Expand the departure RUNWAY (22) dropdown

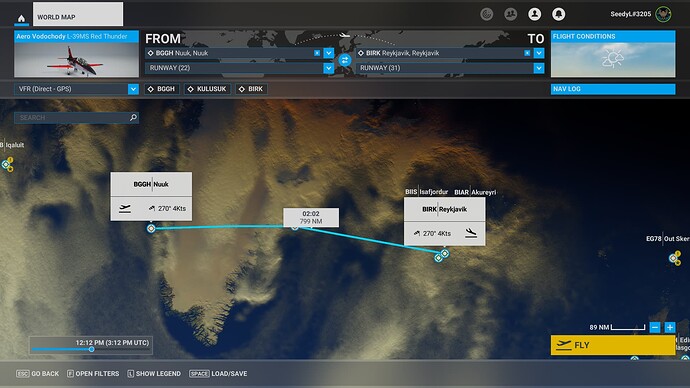pos(329,68)
